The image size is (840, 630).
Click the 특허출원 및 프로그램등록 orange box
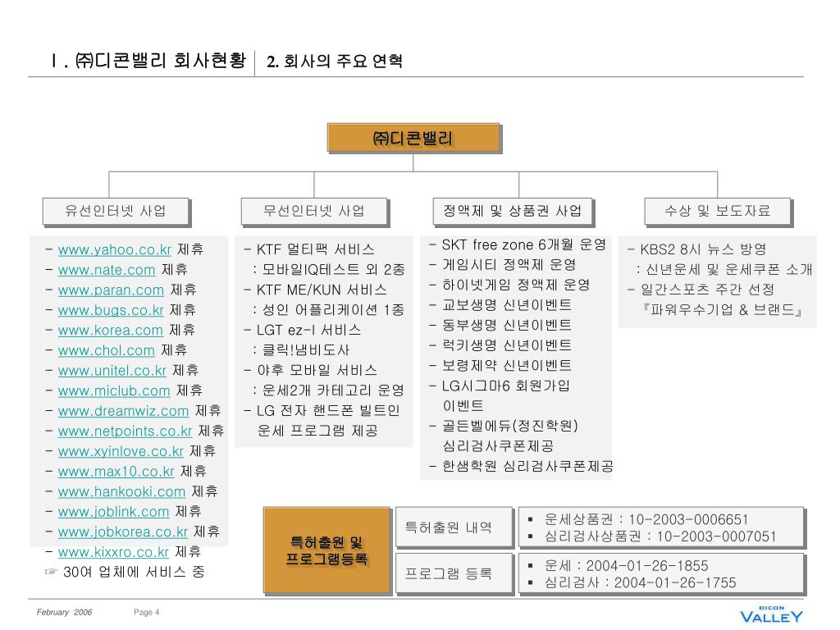(x=326, y=550)
